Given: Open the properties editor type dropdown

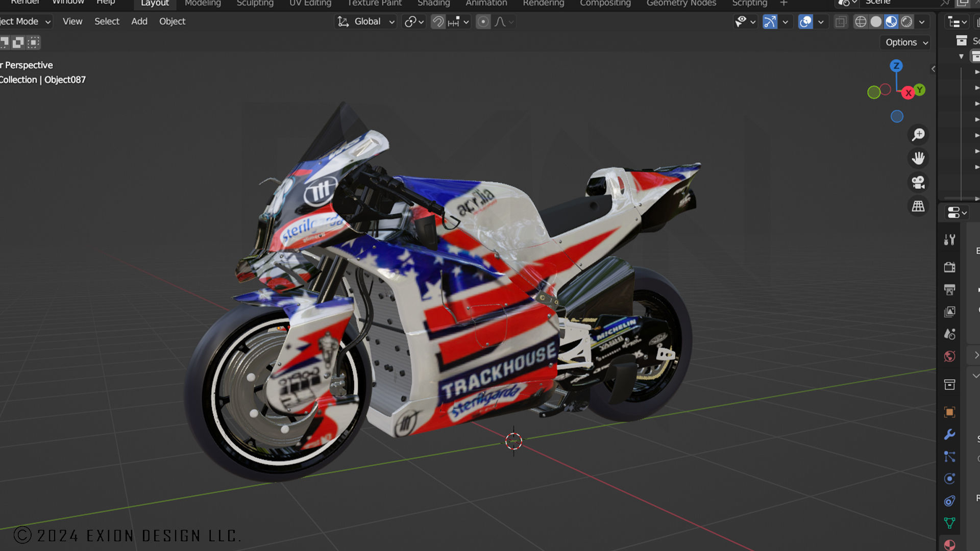Looking at the screenshot, I should [957, 213].
